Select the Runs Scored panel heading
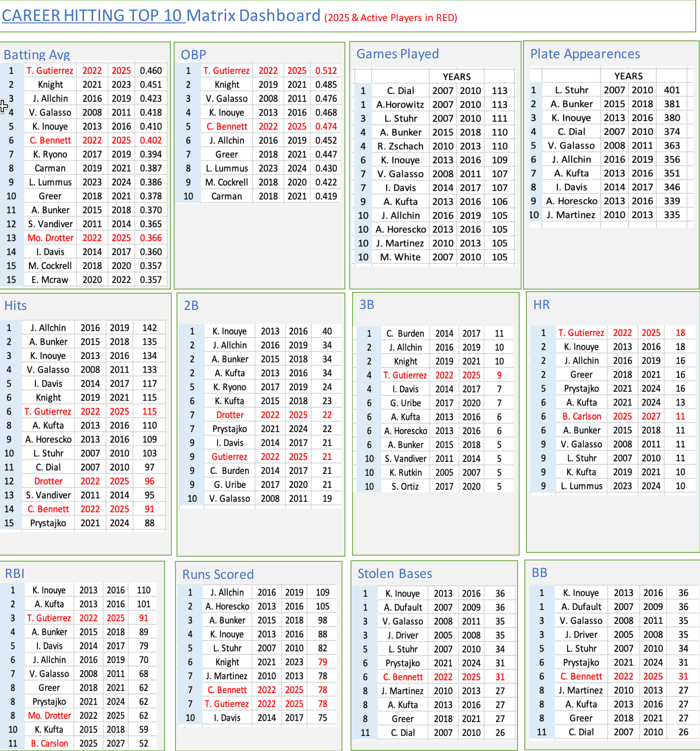The height and width of the screenshot is (751, 700). click(x=218, y=575)
